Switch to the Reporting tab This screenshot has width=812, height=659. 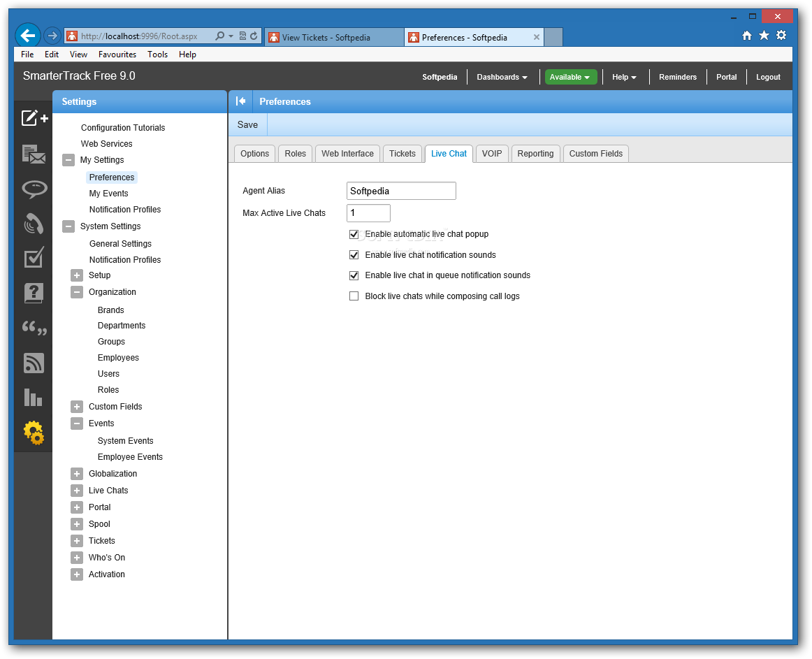coord(535,153)
